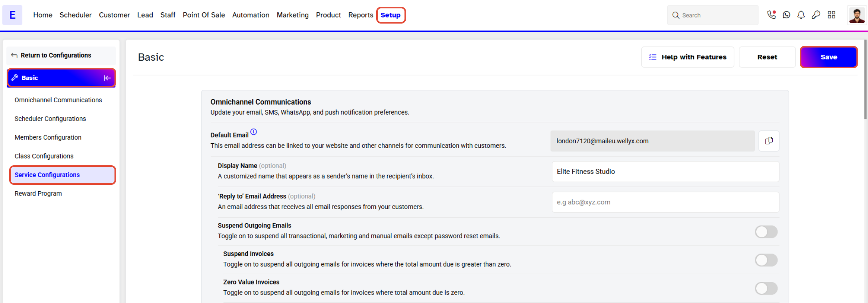Click the Reply to Email Address field
The height and width of the screenshot is (303, 868).
click(x=665, y=202)
